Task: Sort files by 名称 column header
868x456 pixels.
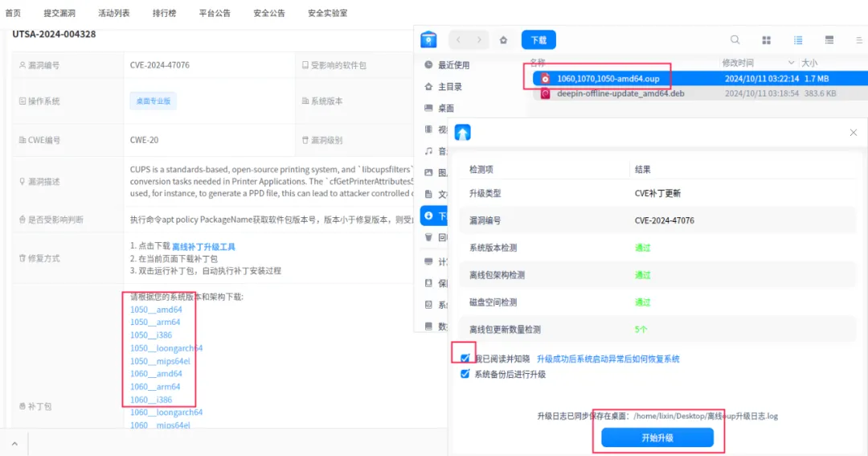Action: (538, 63)
